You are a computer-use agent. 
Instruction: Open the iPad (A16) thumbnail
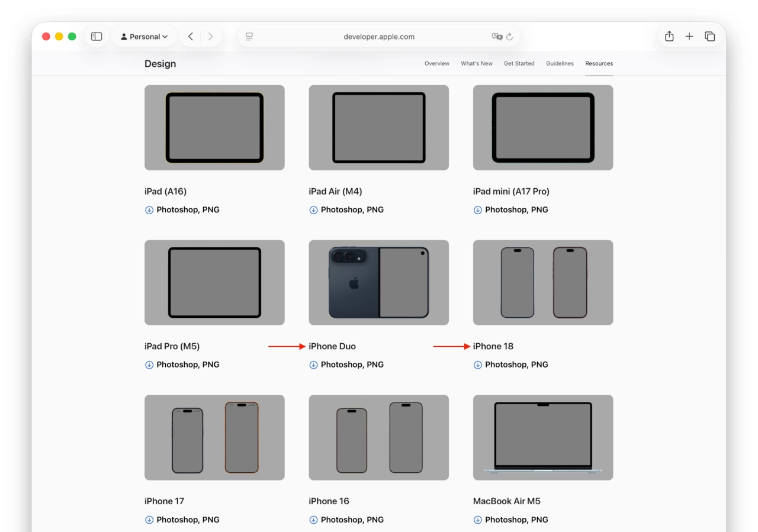pyautogui.click(x=214, y=128)
